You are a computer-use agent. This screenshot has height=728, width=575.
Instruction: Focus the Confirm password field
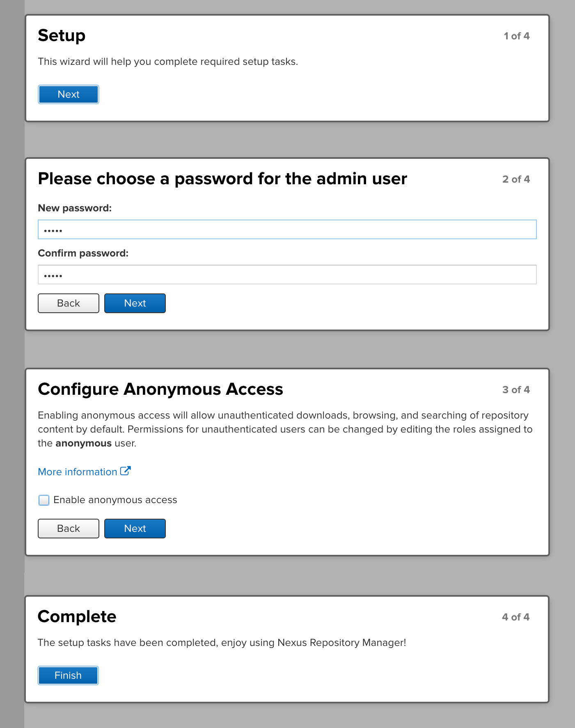[287, 275]
